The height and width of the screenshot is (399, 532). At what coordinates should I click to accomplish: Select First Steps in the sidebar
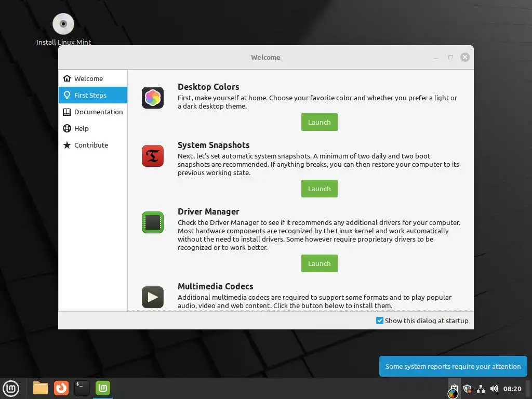click(93, 95)
